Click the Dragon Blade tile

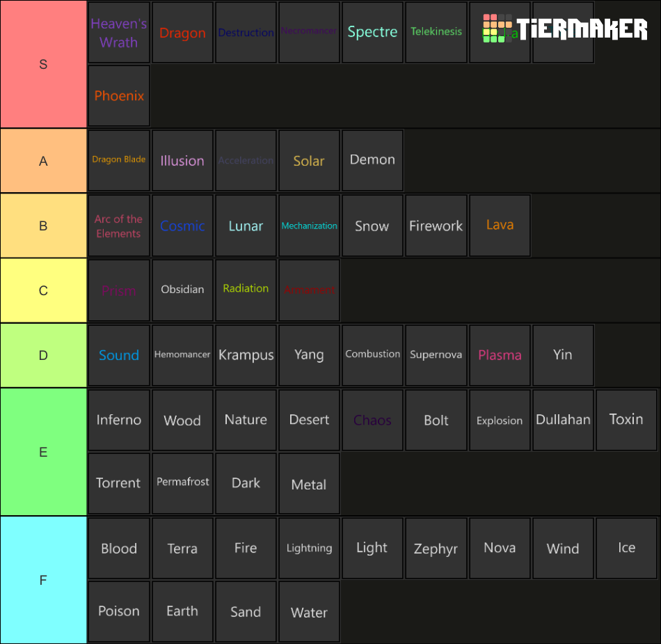(x=118, y=159)
